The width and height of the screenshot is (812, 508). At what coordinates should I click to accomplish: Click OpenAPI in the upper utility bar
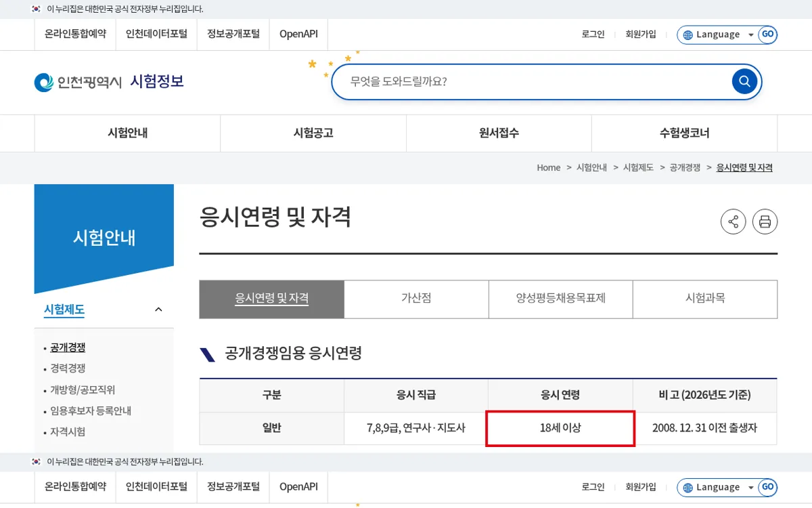[x=298, y=34]
